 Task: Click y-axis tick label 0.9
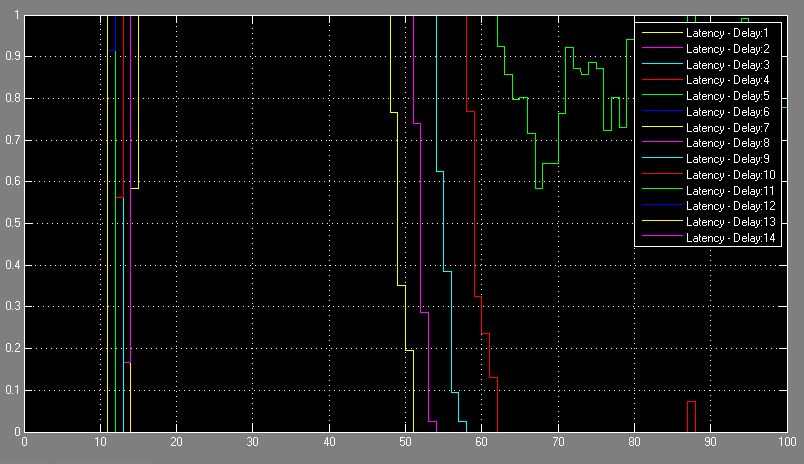[x=12, y=57]
